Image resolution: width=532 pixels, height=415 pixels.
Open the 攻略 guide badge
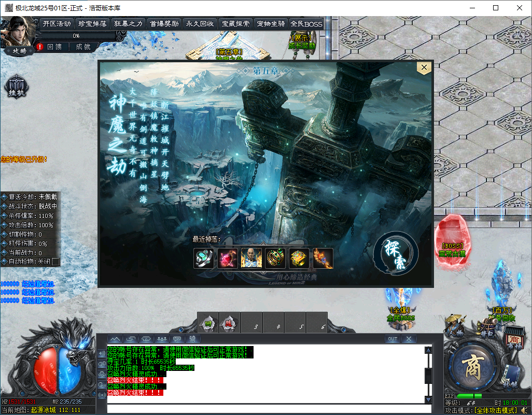19,51
